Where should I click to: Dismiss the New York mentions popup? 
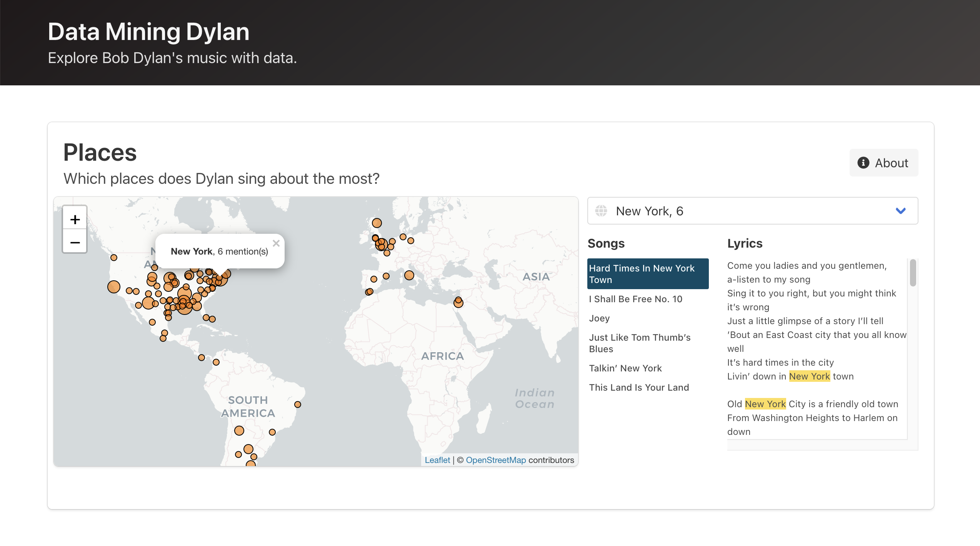(276, 243)
